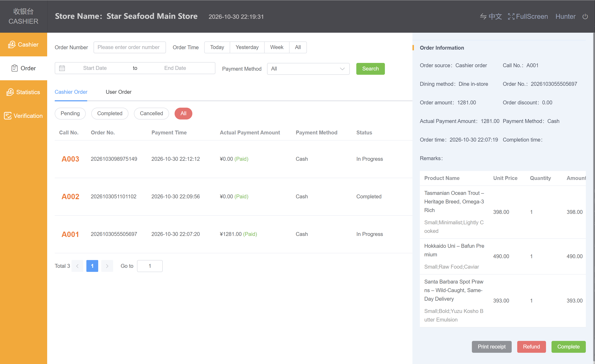Click the Order clipboard icon in sidebar
The height and width of the screenshot is (364, 595).
click(14, 68)
